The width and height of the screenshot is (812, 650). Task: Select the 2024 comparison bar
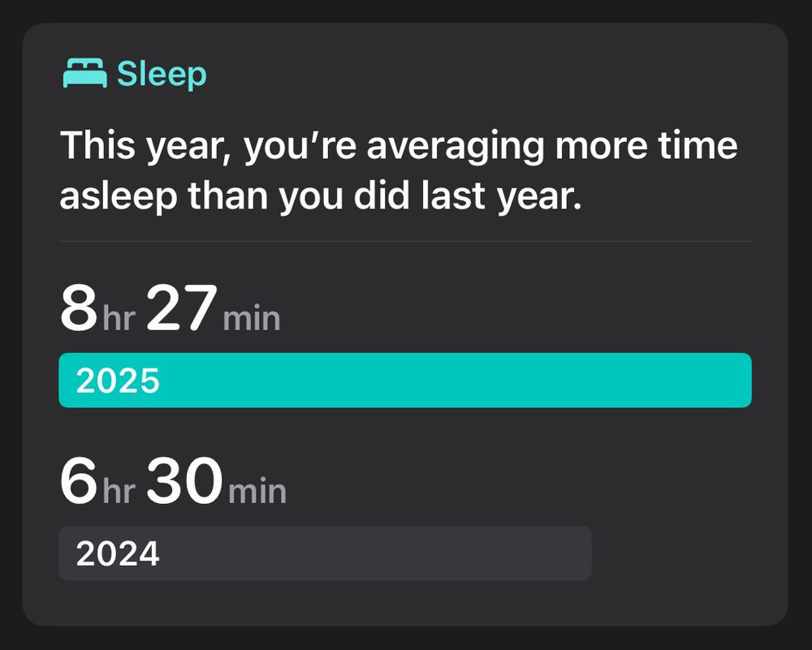pos(325,553)
